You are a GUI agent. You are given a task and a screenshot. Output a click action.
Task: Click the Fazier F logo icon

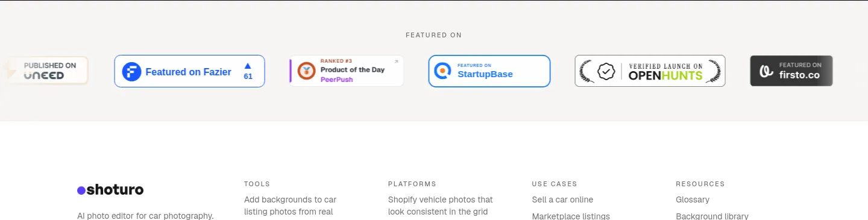click(131, 72)
